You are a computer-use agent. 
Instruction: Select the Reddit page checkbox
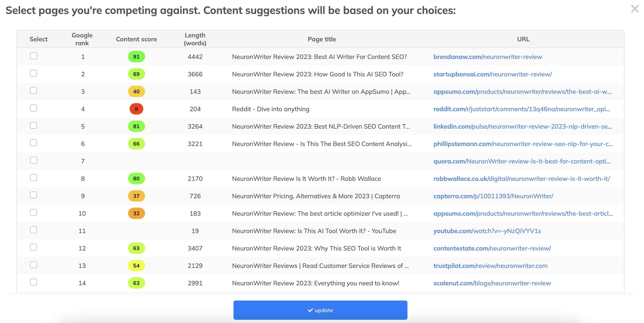pyautogui.click(x=33, y=108)
